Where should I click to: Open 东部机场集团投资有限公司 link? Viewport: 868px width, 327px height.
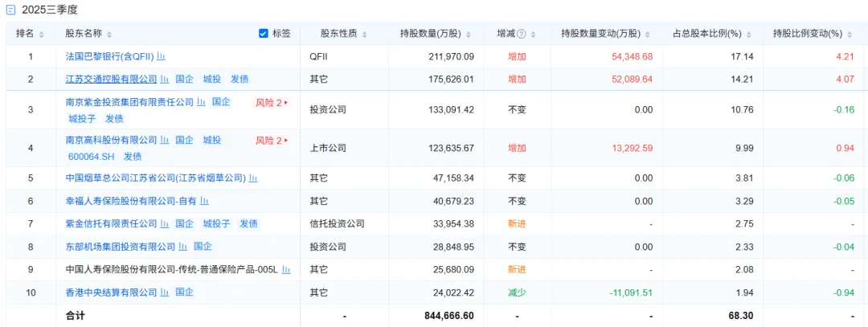point(120,246)
